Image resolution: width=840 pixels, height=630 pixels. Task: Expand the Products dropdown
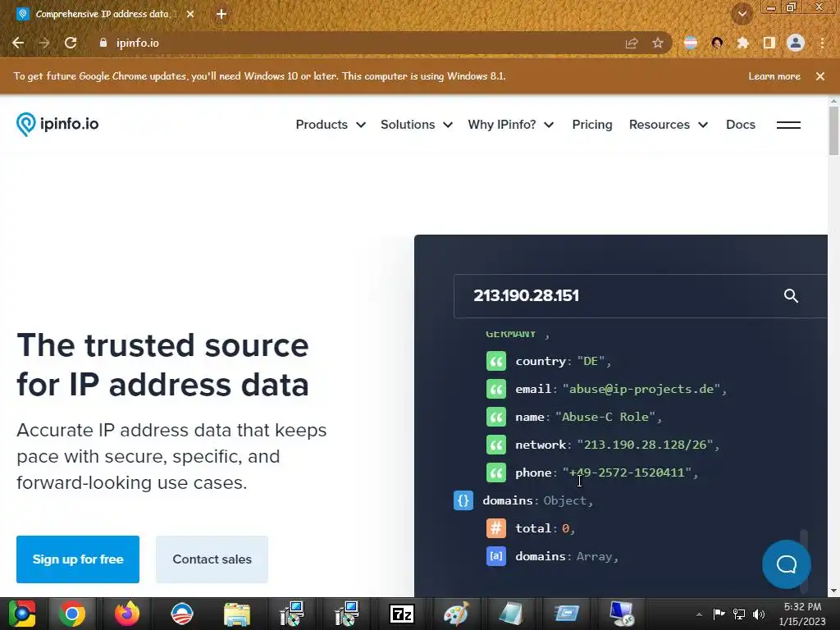[330, 125]
